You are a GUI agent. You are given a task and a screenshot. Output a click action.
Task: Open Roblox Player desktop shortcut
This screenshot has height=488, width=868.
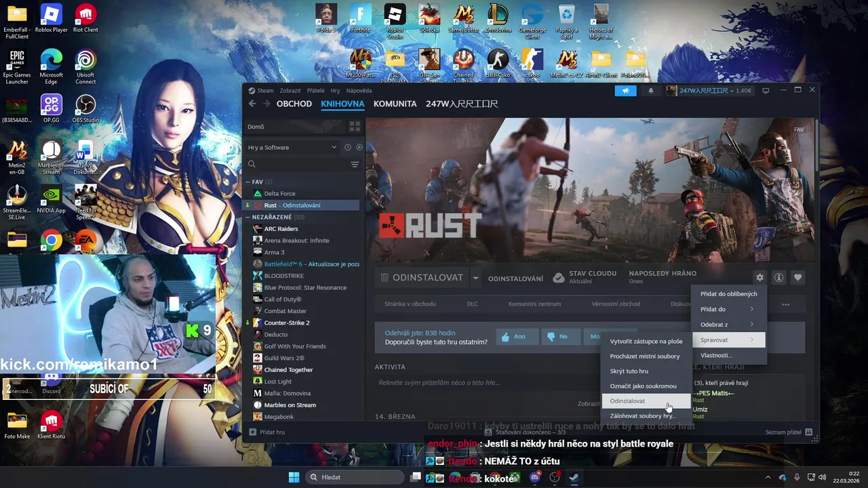[x=51, y=18]
